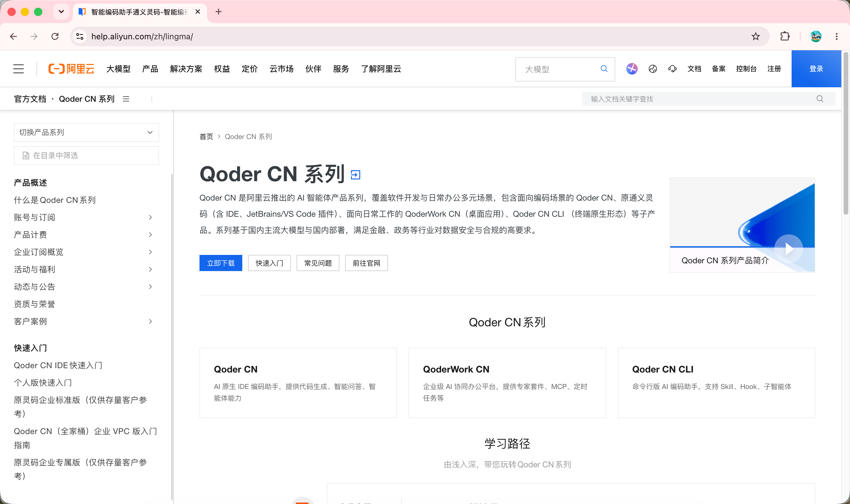
Task: Open the 了解阿里云 navigation menu
Action: pyautogui.click(x=381, y=69)
